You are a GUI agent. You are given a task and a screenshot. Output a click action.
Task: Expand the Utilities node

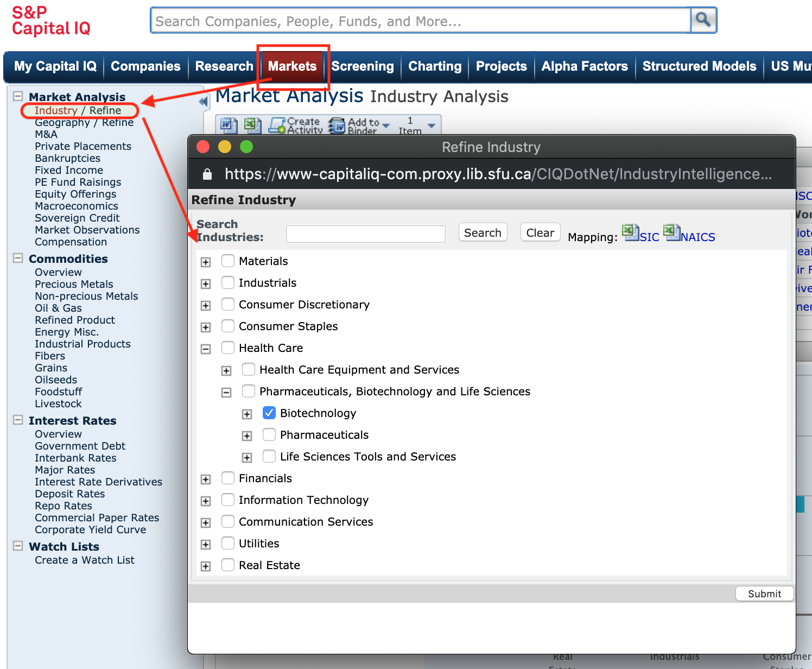point(206,545)
